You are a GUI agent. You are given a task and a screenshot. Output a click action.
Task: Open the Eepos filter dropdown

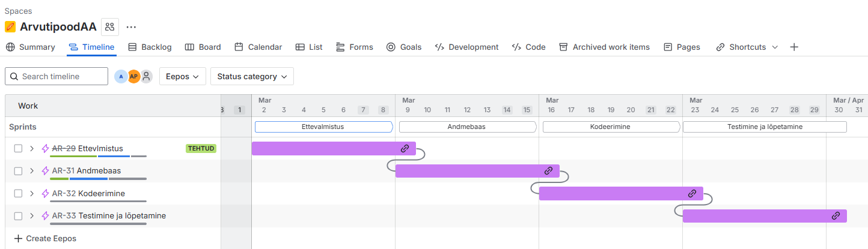coord(182,76)
